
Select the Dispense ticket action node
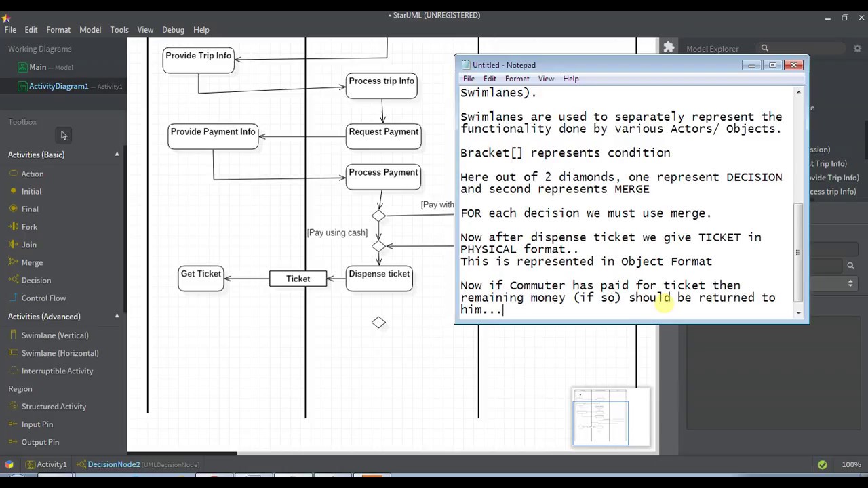click(x=379, y=279)
